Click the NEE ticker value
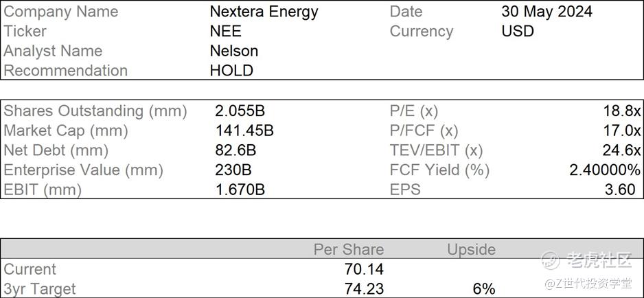This screenshot has width=644, height=298. click(225, 31)
